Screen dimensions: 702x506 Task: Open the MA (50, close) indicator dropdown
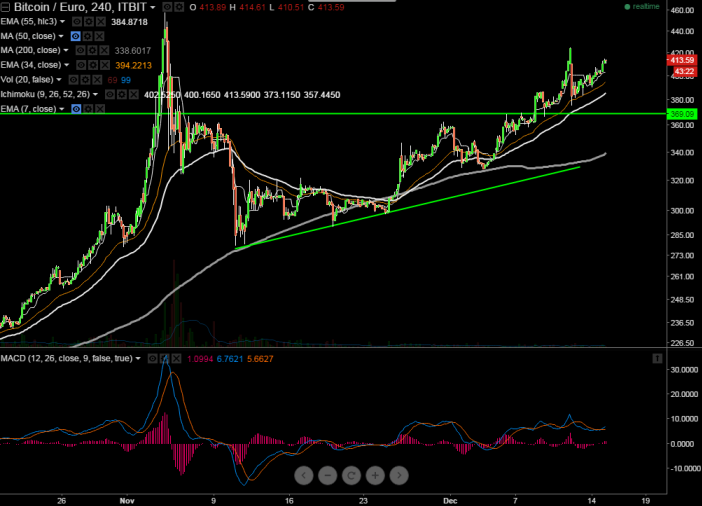click(x=61, y=36)
